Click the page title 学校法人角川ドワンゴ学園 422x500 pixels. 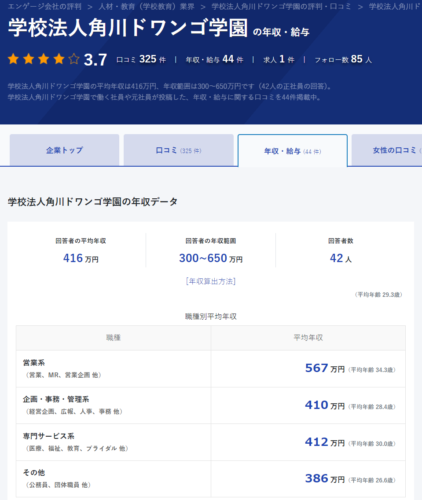[x=128, y=28]
